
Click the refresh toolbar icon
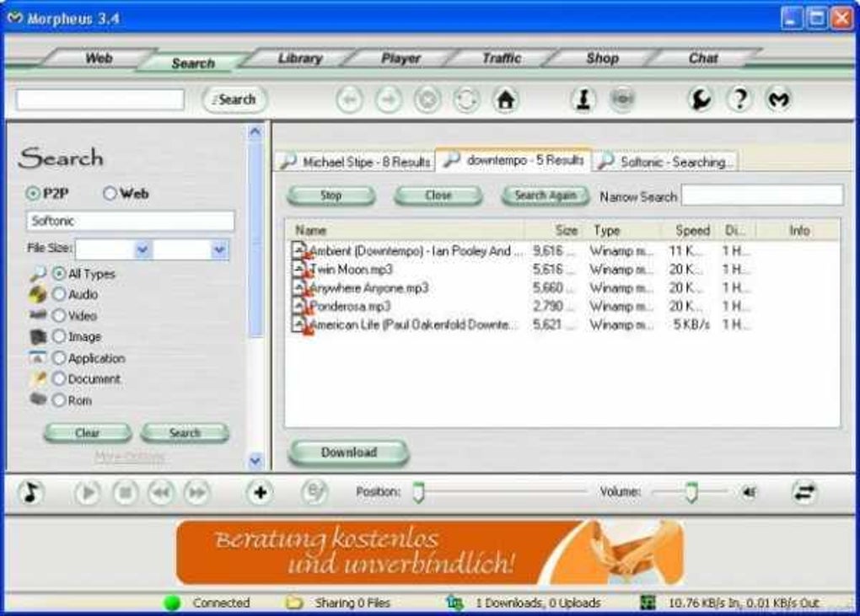466,99
